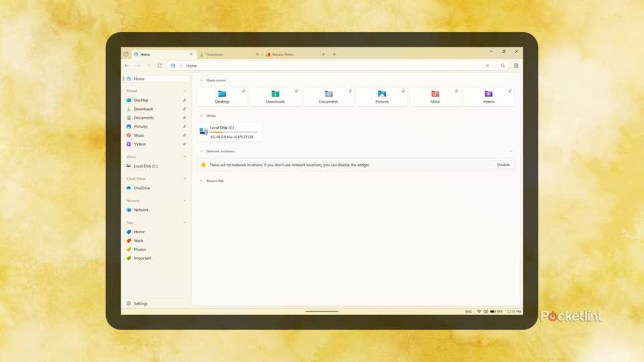The width and height of the screenshot is (644, 362).
Task: Open Local Disk (C:) drive card
Action: 229,132
